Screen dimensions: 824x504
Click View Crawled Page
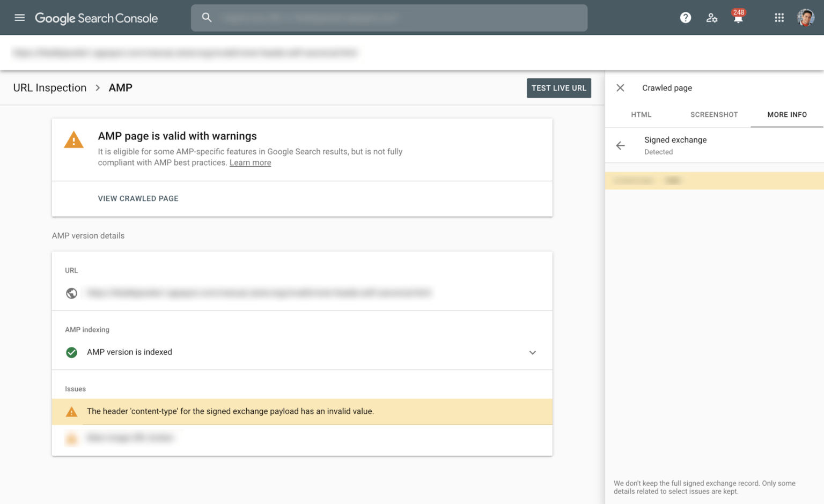[x=138, y=198]
